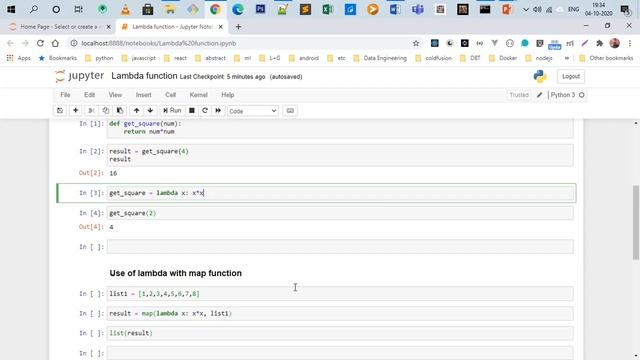Show hidden system tray icons chevron
Screen dimensions: 640x360
click(526, 9)
